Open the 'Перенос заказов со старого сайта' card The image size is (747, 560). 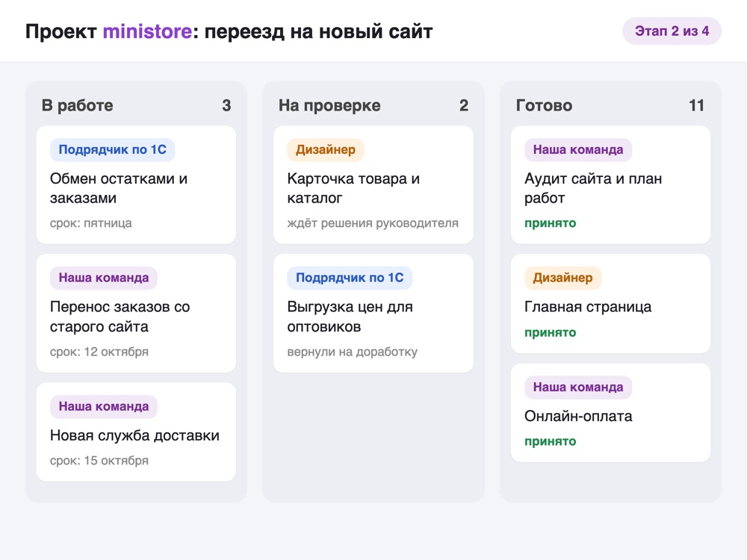tap(136, 314)
